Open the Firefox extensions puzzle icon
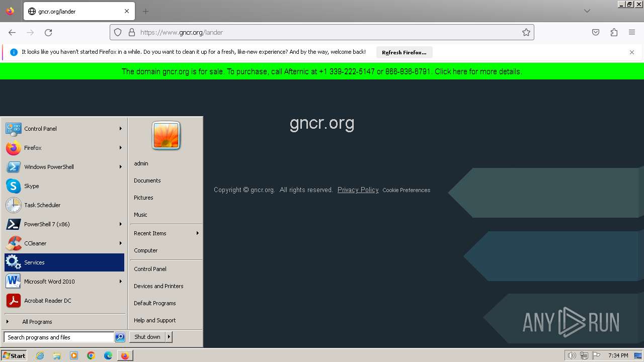 pos(614,32)
